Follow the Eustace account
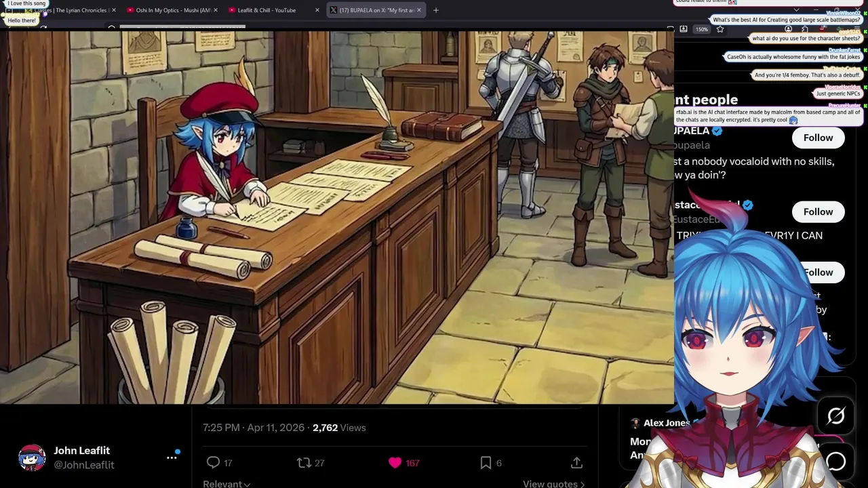 tap(818, 211)
